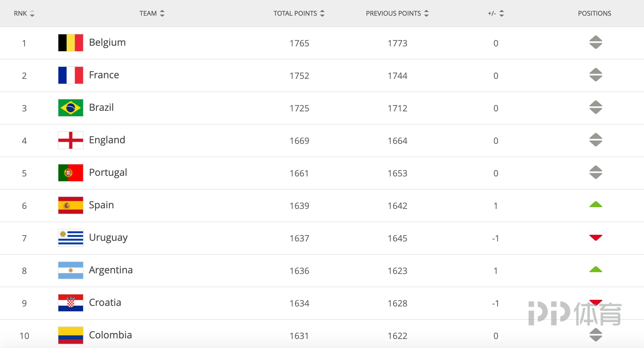
Task: Click the Belgium flag icon
Action: 70,43
